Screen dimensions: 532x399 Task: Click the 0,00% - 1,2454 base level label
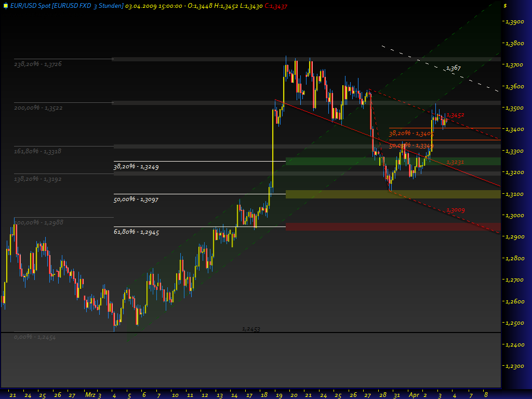pyautogui.click(x=35, y=337)
